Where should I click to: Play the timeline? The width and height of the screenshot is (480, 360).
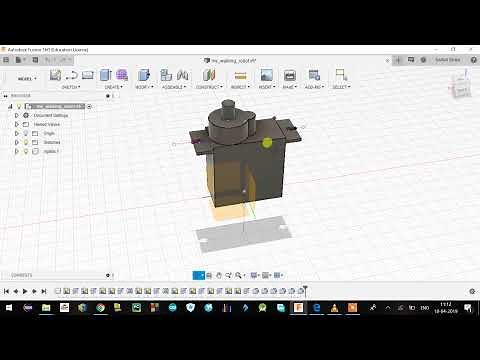pos(25,291)
